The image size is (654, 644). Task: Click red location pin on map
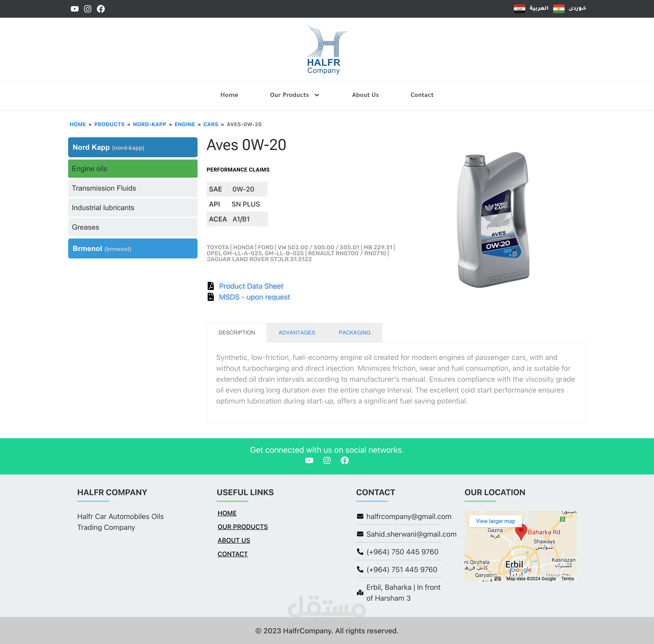(521, 532)
